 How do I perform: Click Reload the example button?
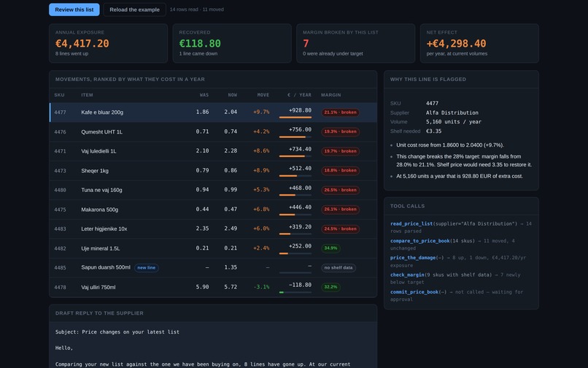[x=134, y=9]
